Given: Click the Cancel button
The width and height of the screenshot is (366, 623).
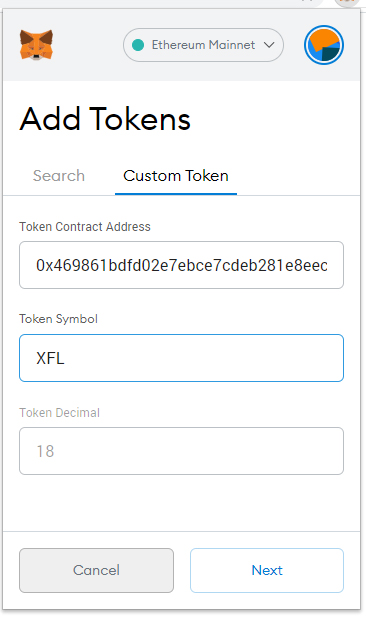Looking at the screenshot, I should click(97, 570).
